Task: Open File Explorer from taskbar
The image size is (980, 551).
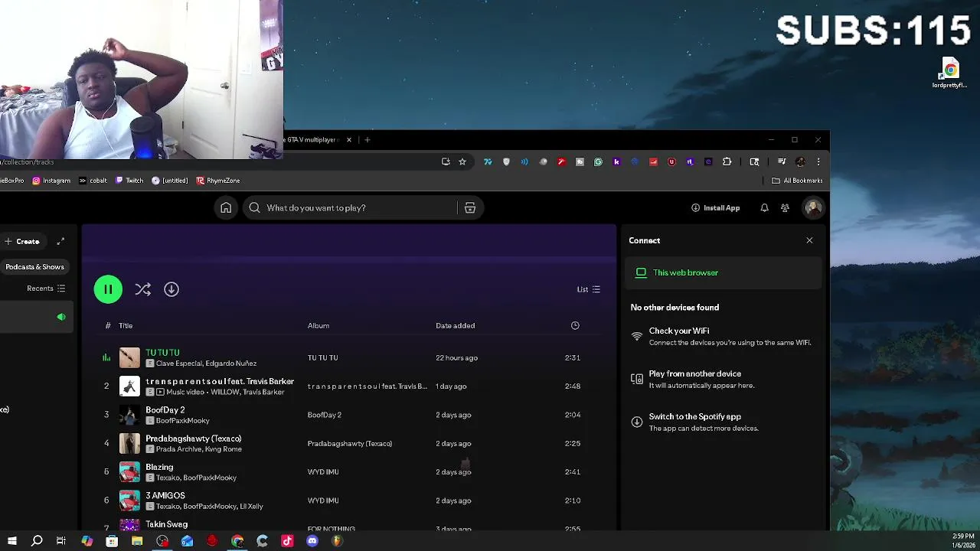Action: coord(137,541)
